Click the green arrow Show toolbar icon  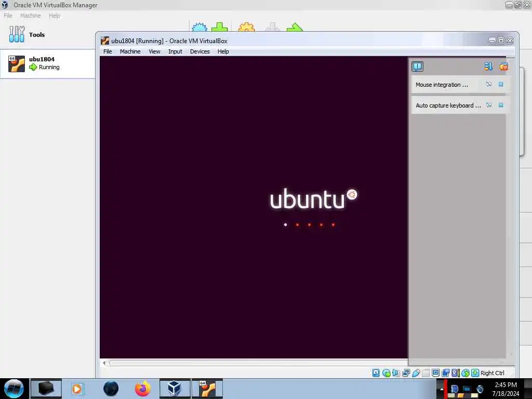pyautogui.click(x=295, y=27)
